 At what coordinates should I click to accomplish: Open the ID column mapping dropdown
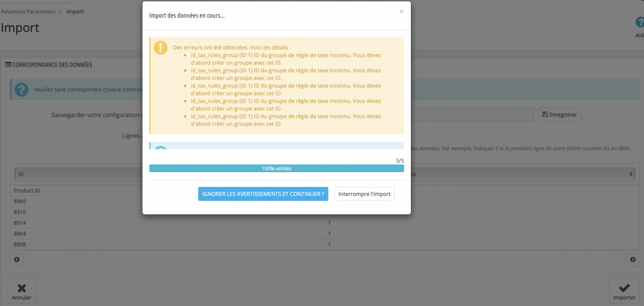point(78,174)
